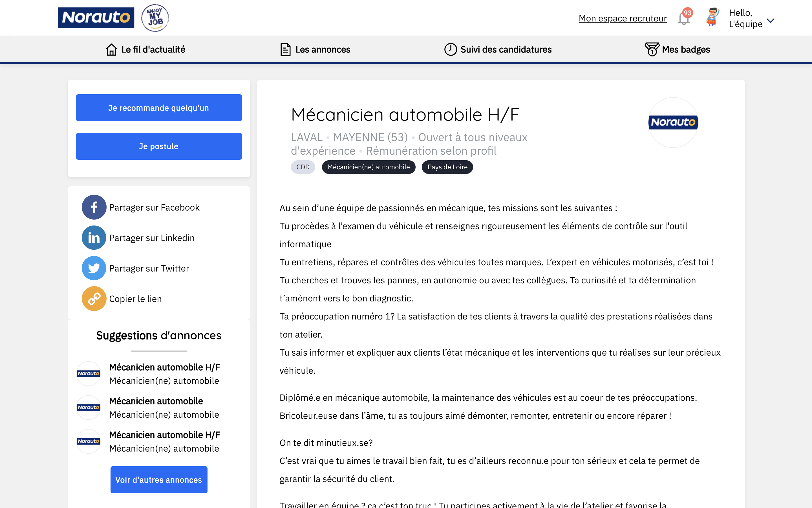Click the Facebook share icon
The width and height of the screenshot is (812, 508).
[94, 207]
